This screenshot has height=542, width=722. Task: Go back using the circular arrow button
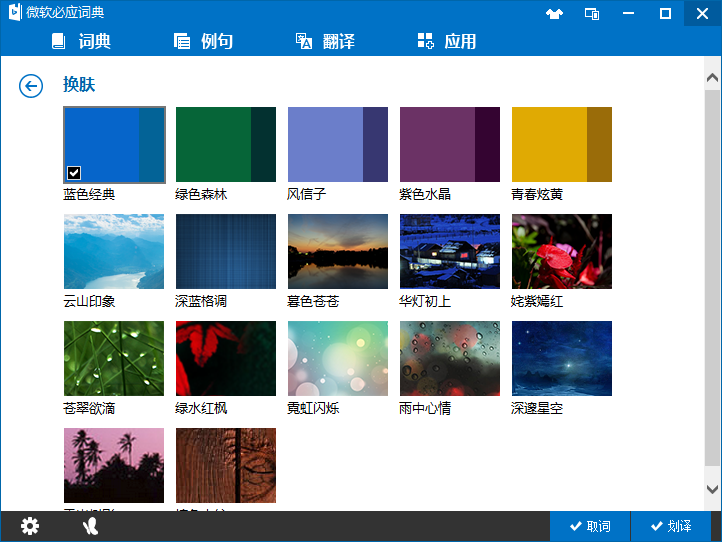31,86
